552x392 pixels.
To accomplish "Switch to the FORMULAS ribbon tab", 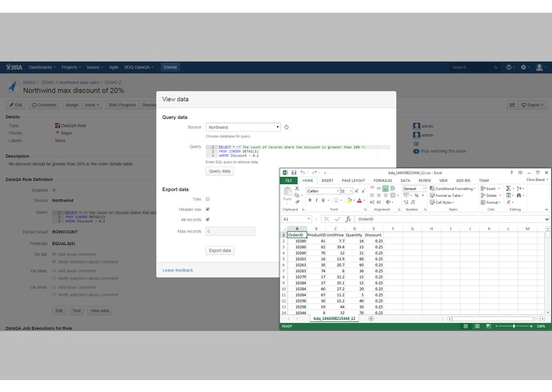I will click(x=383, y=180).
